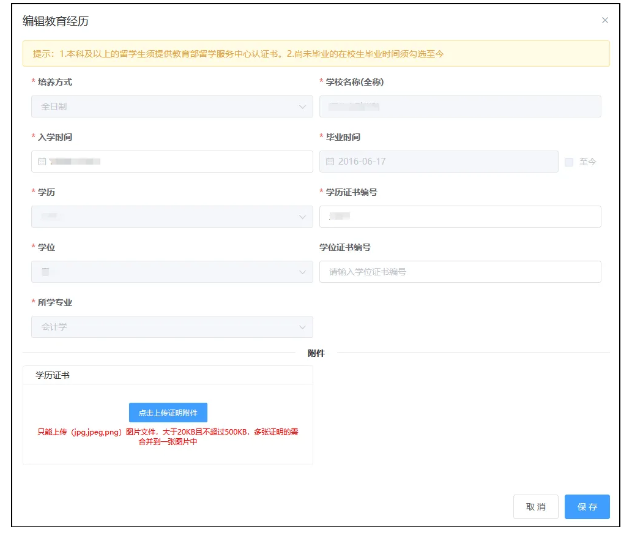Click the 学位证书编号 input box
The image size is (631, 535).
[x=460, y=272]
